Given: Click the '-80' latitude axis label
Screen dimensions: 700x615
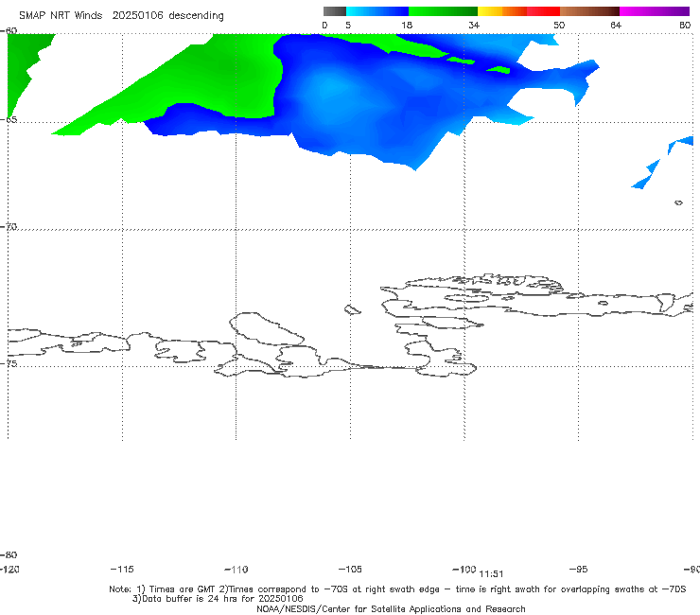Looking at the screenshot, I should 9,554.
